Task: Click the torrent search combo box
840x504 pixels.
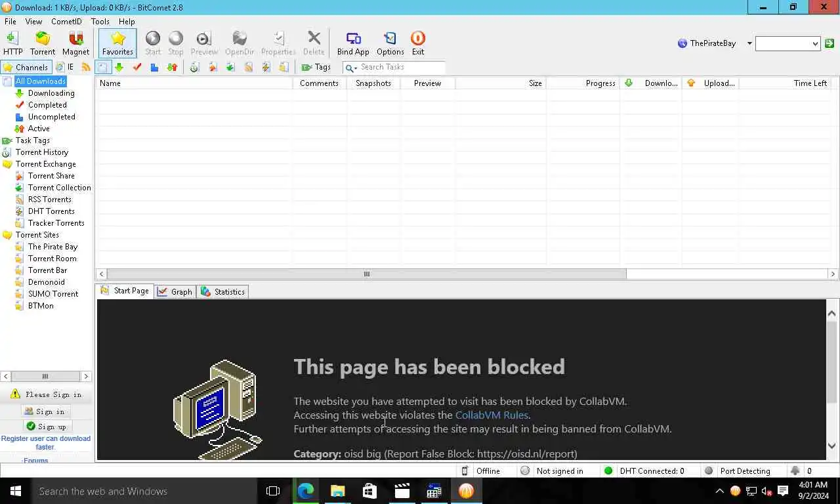Action: (787, 43)
